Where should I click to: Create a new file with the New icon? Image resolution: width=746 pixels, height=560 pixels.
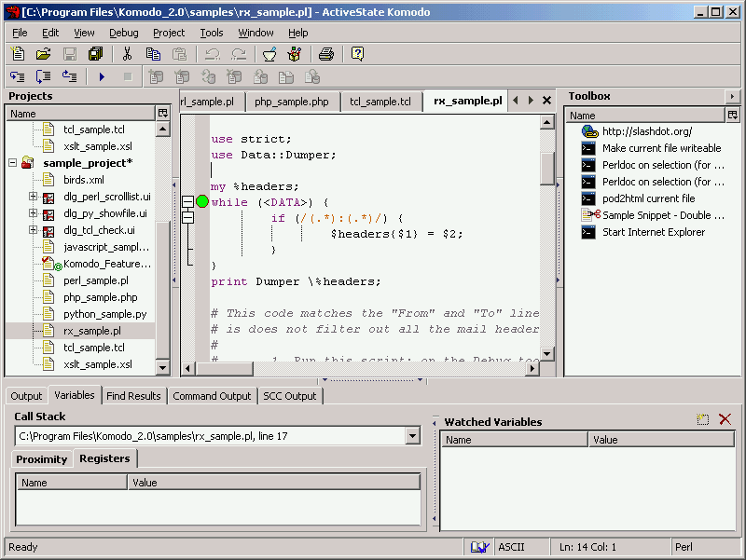click(x=18, y=54)
